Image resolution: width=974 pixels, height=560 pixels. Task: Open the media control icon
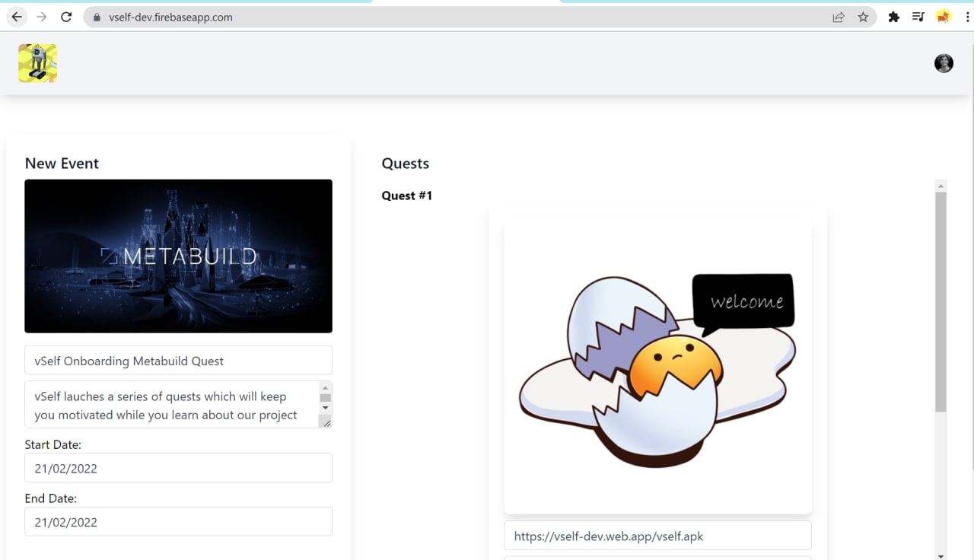918,17
